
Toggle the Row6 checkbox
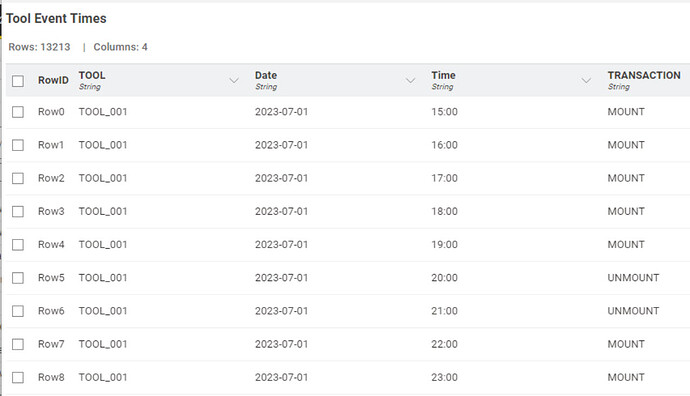click(x=18, y=311)
